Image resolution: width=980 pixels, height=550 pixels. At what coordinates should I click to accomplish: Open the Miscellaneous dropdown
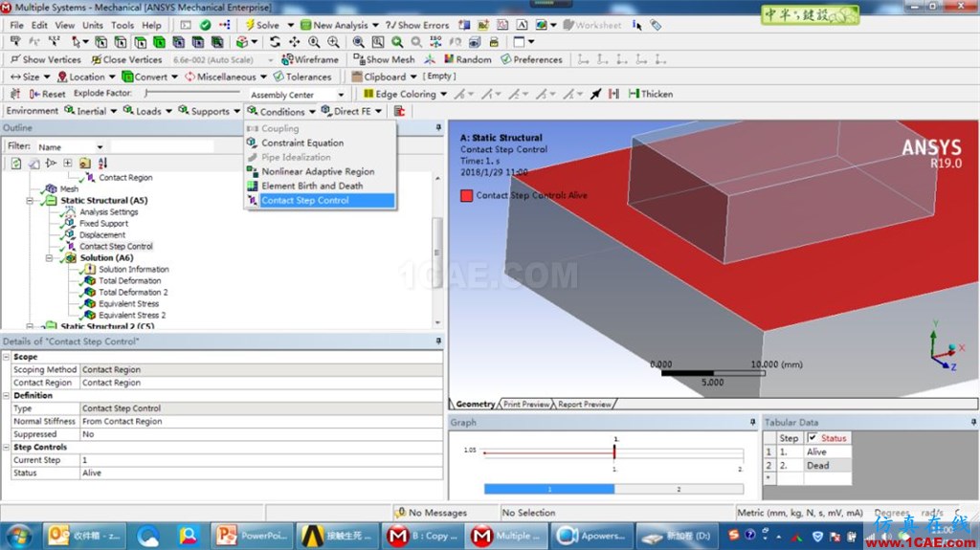tap(226, 77)
